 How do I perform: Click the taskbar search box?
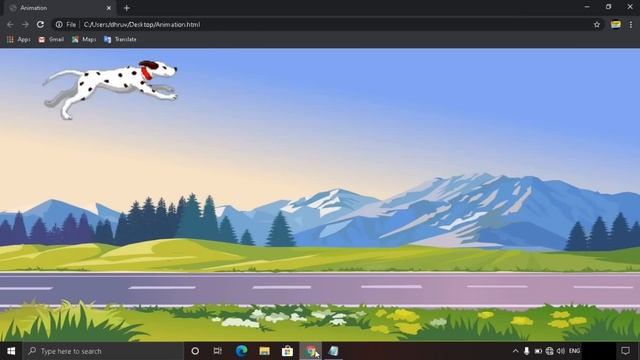(x=103, y=351)
